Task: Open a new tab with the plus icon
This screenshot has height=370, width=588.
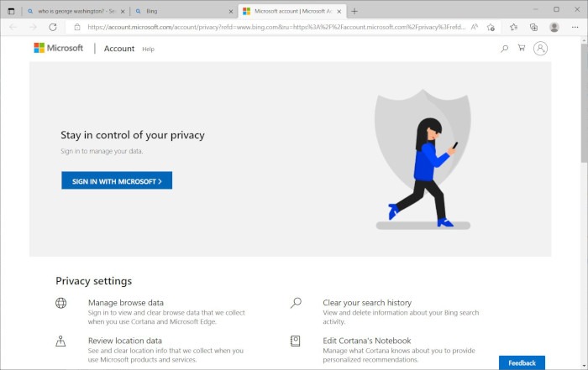Action: pos(354,11)
